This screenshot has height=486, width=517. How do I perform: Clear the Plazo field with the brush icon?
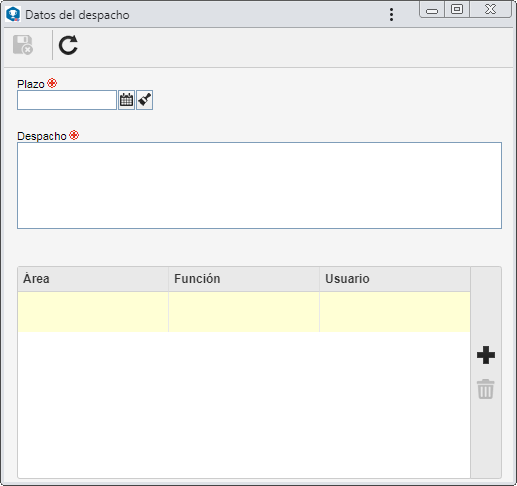(x=145, y=100)
